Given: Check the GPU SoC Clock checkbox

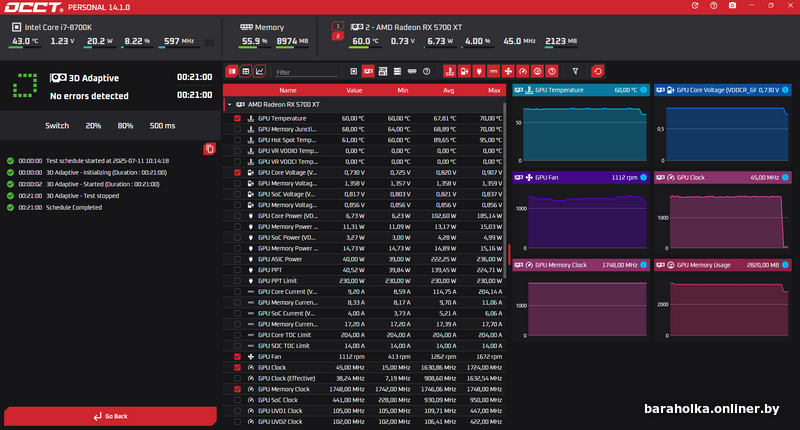Looking at the screenshot, I should 237,400.
